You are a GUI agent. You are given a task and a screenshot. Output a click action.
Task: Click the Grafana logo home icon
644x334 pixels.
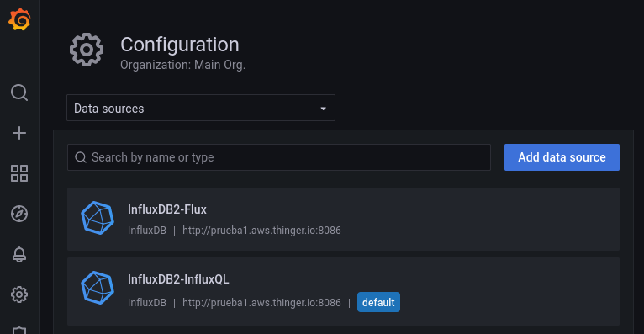[19, 19]
